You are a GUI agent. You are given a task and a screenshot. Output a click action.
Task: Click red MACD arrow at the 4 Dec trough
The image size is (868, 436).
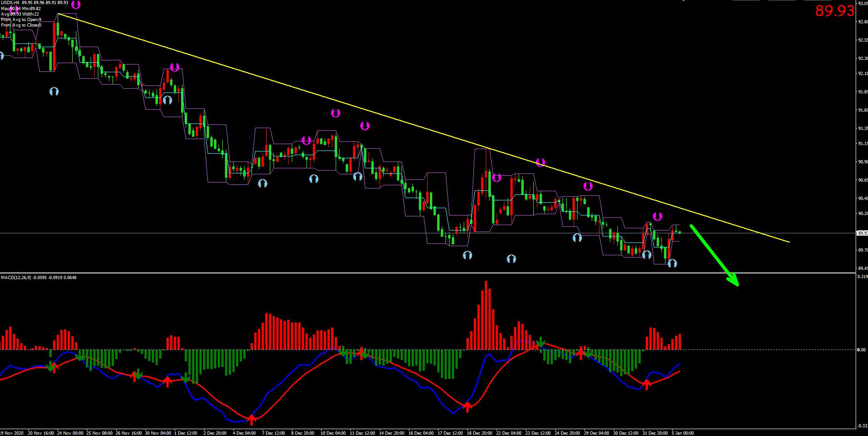[251, 419]
